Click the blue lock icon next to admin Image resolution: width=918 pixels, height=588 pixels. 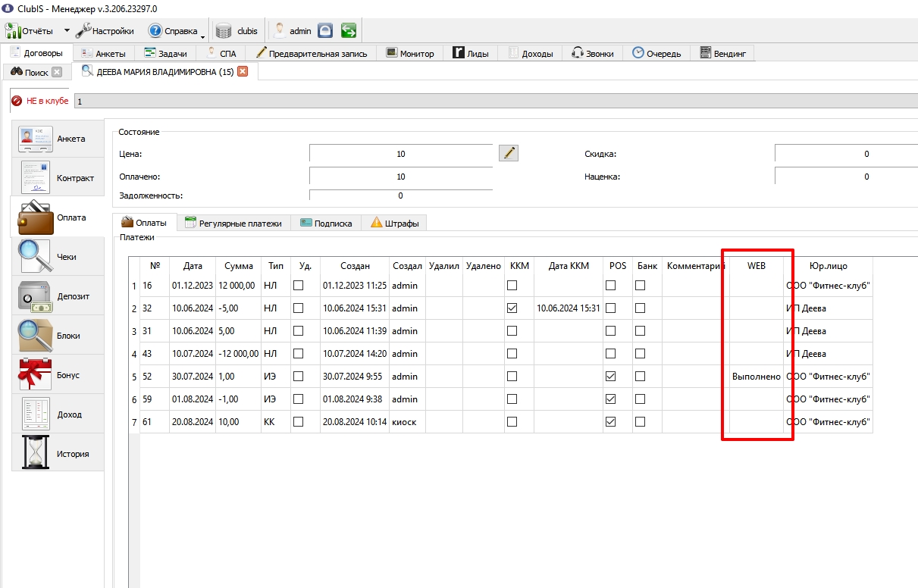pos(325,31)
